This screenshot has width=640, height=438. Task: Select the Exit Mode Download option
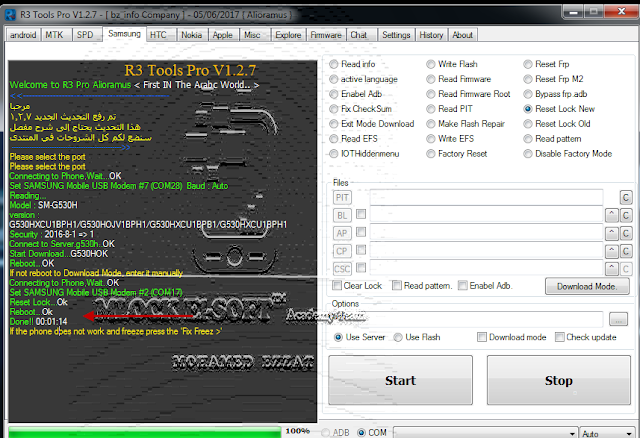coord(334,124)
